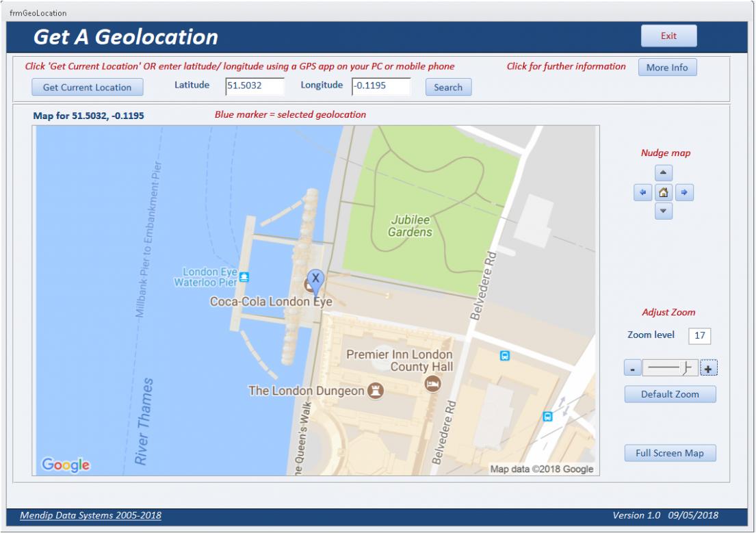Search for entered coordinates
The image size is (756, 533).
tap(448, 88)
